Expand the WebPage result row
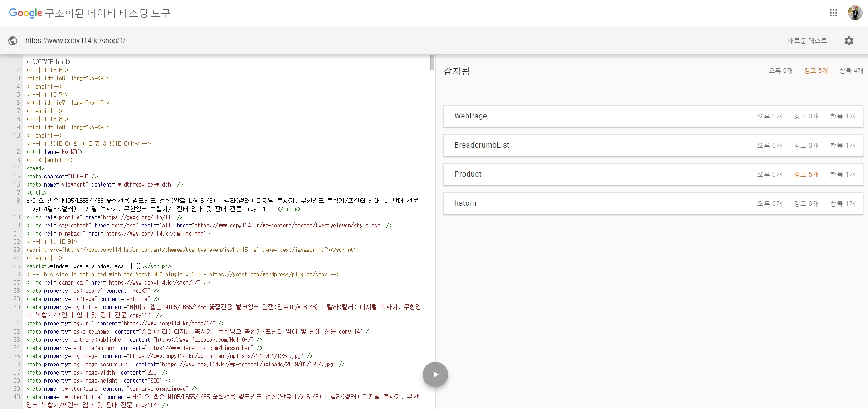 653,116
